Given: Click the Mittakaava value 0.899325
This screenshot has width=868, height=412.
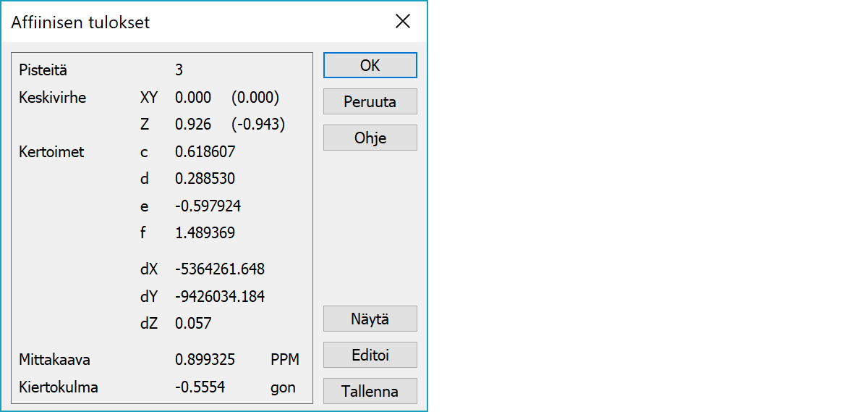Looking at the screenshot, I should tap(205, 360).
